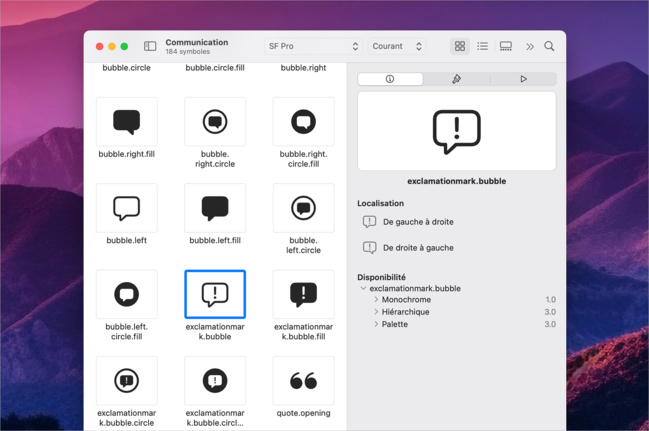Screen dimensions: 649x431
Task: Open the SF Pro font dropdown
Action: click(313, 46)
